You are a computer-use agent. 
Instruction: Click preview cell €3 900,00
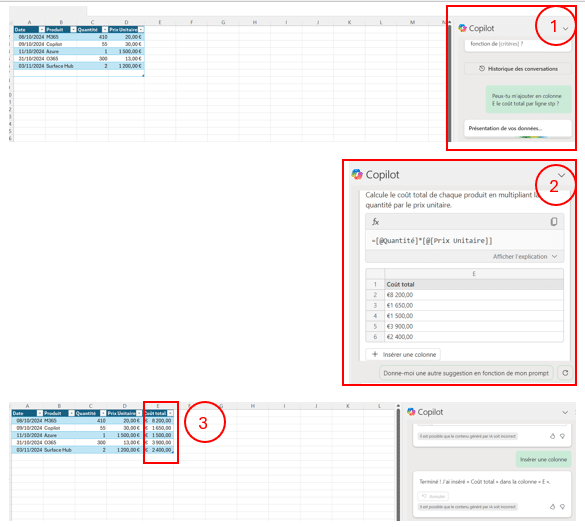point(474,326)
